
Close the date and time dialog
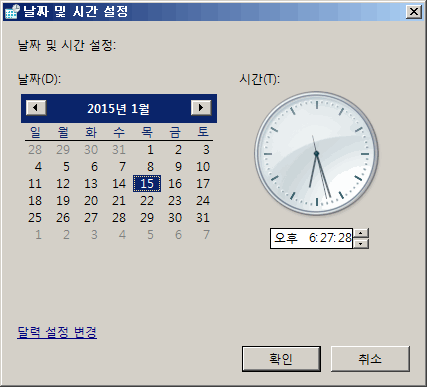[x=414, y=12]
